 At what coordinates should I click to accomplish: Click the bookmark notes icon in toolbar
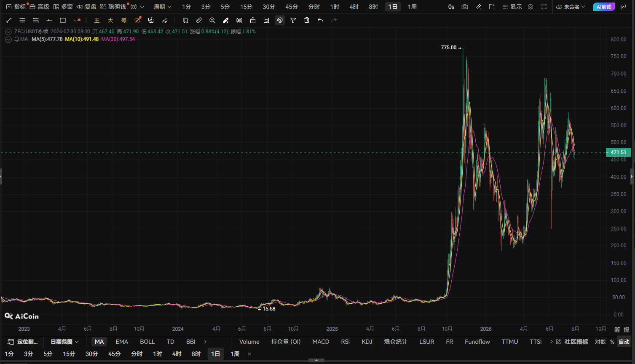coord(185,20)
